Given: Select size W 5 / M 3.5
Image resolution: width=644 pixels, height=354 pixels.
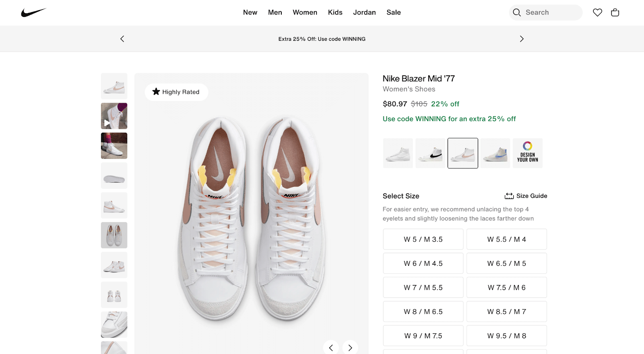Looking at the screenshot, I should 423,239.
